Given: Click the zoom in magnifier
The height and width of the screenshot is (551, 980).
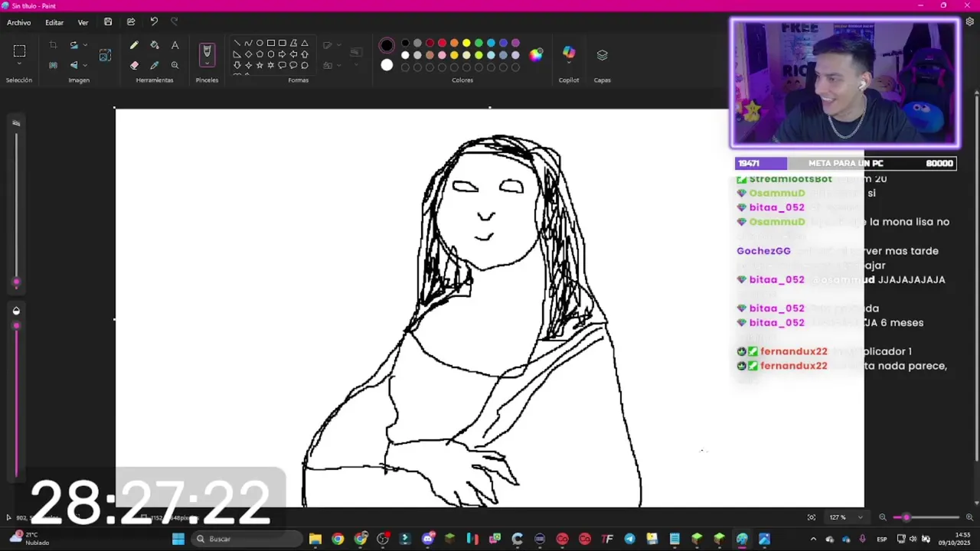Looking at the screenshot, I should (969, 517).
